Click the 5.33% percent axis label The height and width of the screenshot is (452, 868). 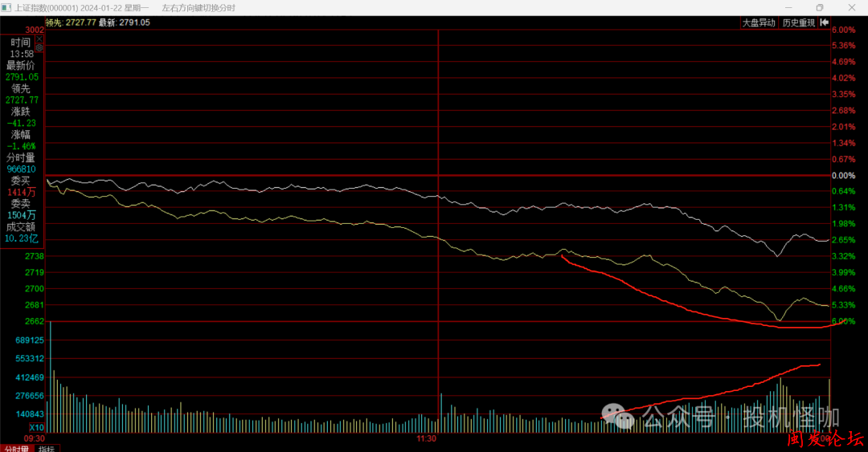[844, 305]
